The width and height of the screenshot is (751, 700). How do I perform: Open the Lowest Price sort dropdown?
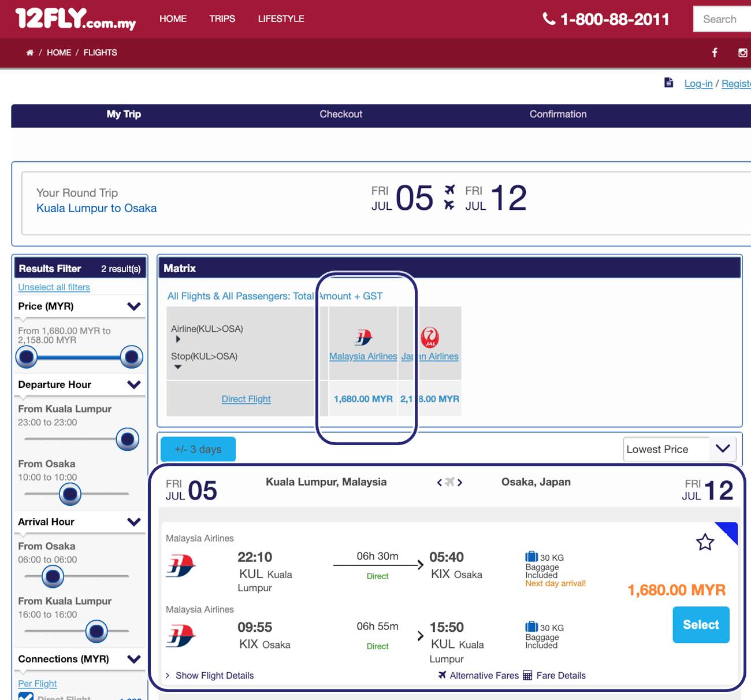679,449
